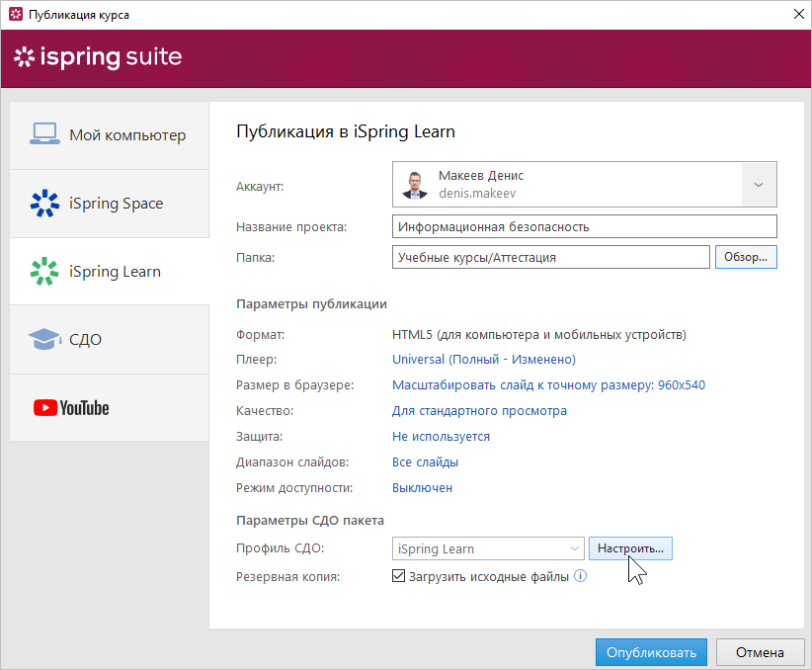Switch to the СДО tab
The width and height of the screenshot is (812, 670).
[110, 339]
